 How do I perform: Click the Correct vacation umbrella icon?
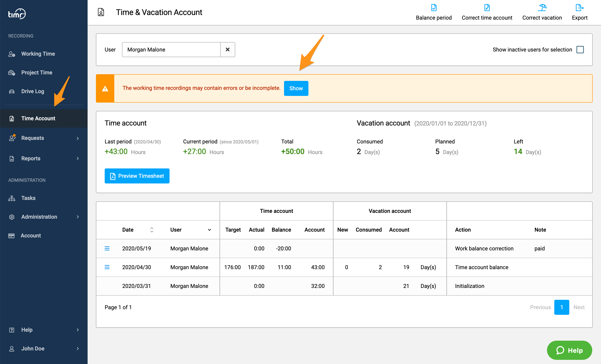click(542, 8)
